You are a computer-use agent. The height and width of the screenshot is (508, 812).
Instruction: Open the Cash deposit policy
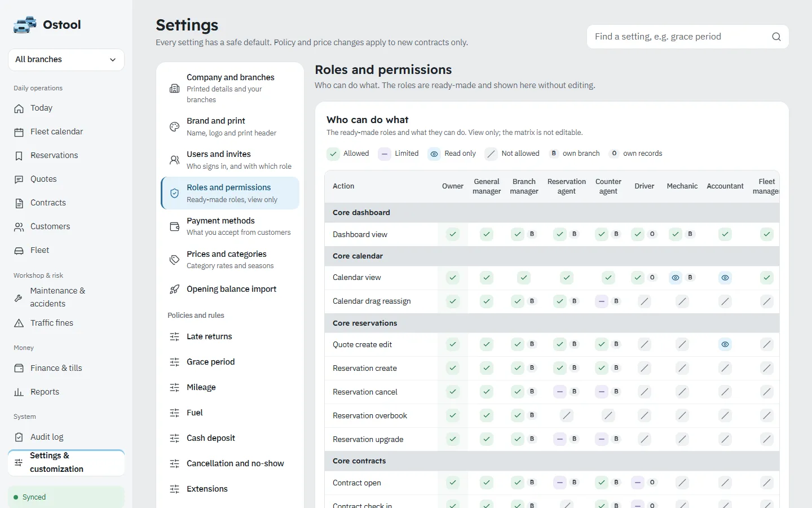tap(230, 439)
